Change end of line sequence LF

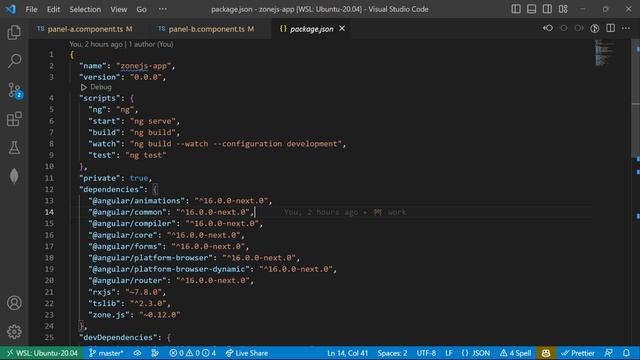pos(449,353)
